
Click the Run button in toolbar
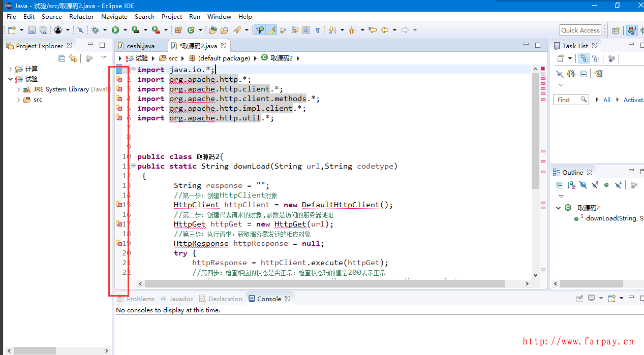pos(115,30)
